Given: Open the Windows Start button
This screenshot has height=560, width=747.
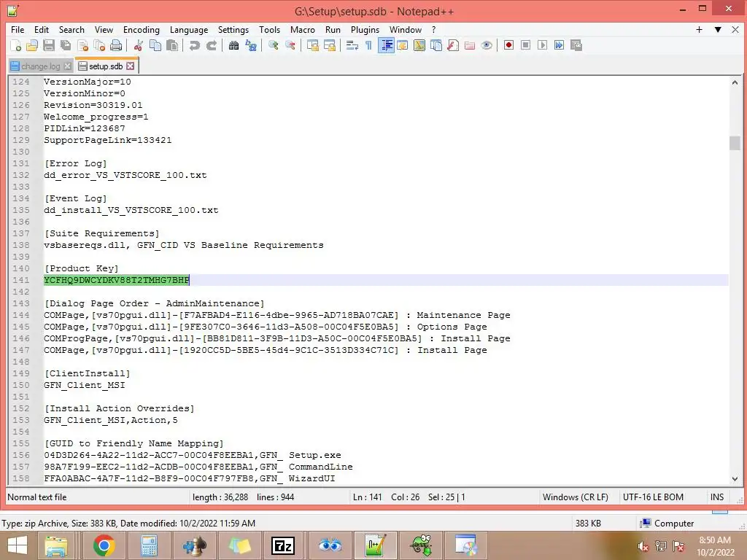Looking at the screenshot, I should click(18, 545).
